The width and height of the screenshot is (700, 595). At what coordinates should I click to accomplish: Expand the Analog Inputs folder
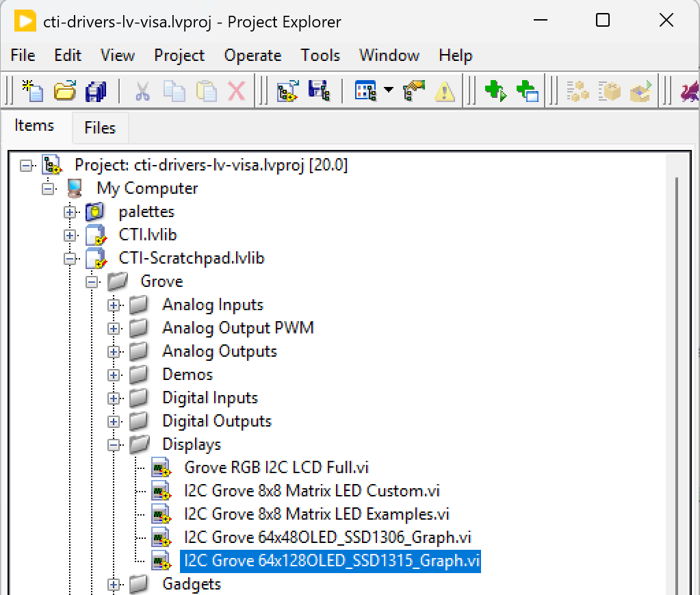click(x=114, y=305)
